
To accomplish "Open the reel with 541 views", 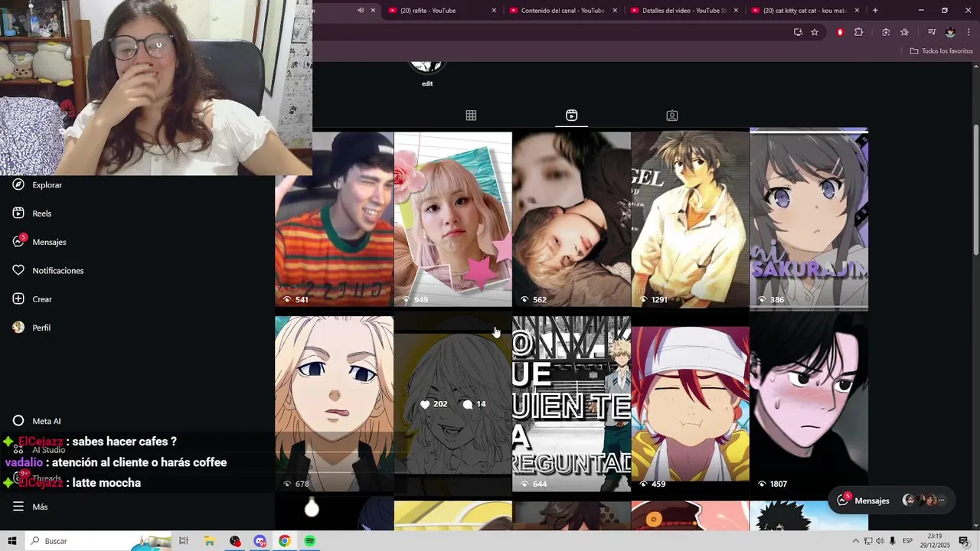I will tap(334, 219).
